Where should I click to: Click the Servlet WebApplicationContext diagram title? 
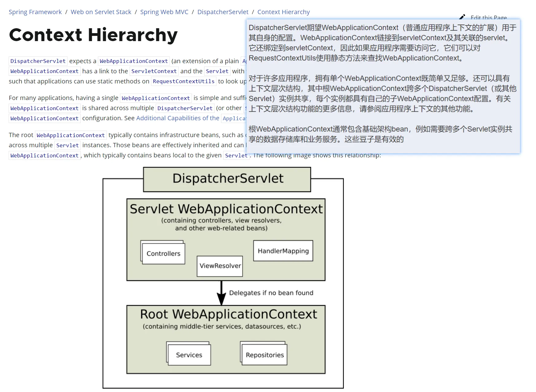(x=226, y=209)
